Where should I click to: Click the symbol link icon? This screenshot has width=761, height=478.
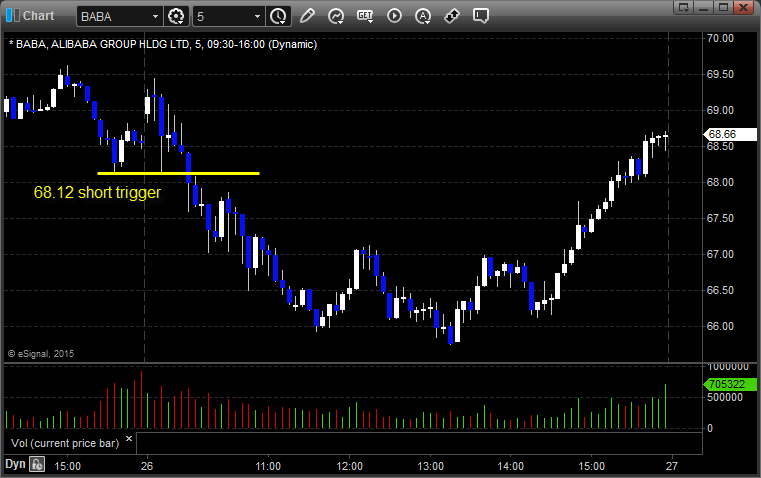click(x=452, y=16)
